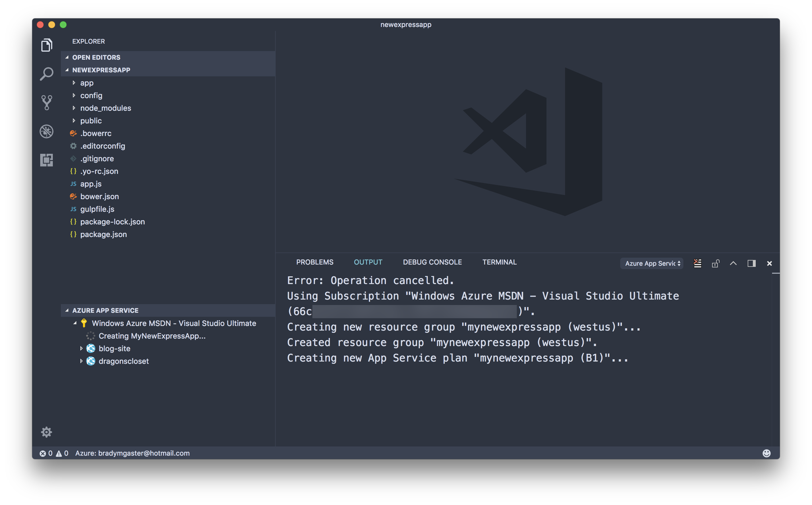Image resolution: width=812 pixels, height=505 pixels.
Task: Expand the blog-site node arrow
Action: [81, 348]
